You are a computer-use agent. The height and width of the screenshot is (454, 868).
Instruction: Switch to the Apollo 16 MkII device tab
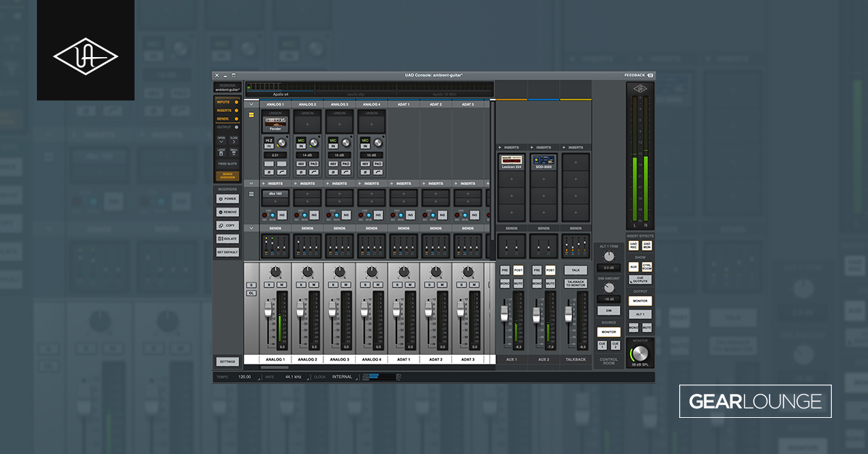(446, 94)
